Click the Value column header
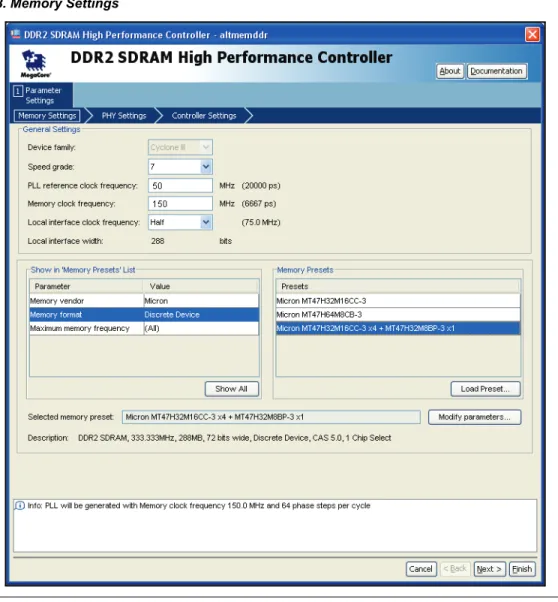Screen dimensions: 558x602 pos(201,286)
